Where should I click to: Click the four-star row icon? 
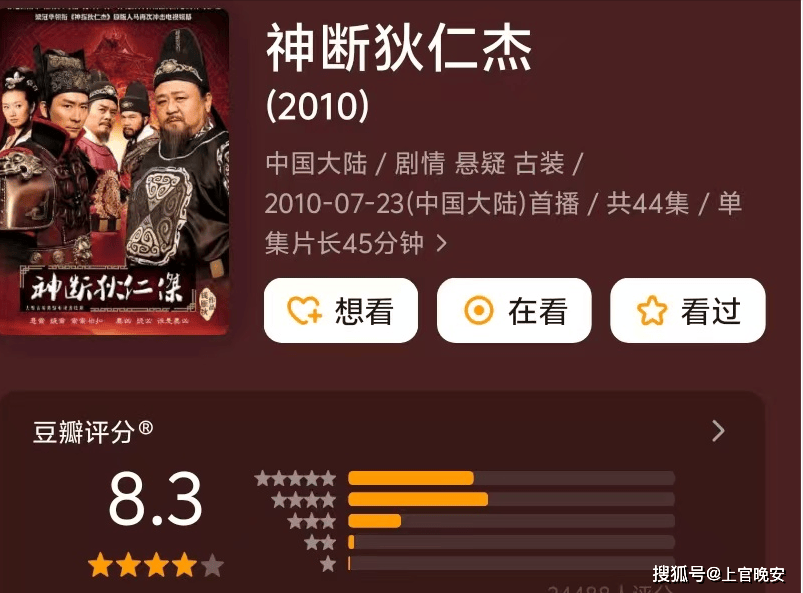(304, 500)
